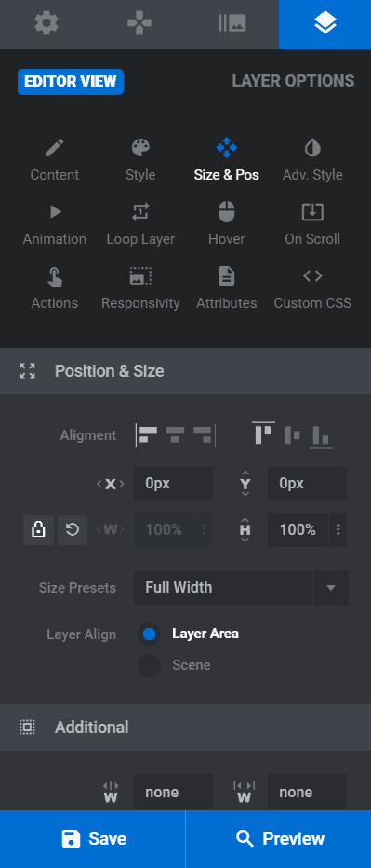Image resolution: width=371 pixels, height=868 pixels.
Task: Toggle the aspect ratio lock button
Action: (x=38, y=530)
